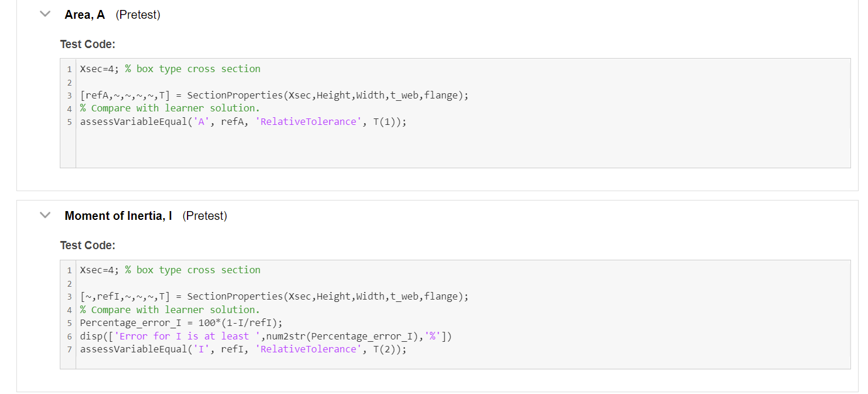Click the Test Code heading under Moment of Inertia
Screen dimensions: 868x394
pos(88,245)
